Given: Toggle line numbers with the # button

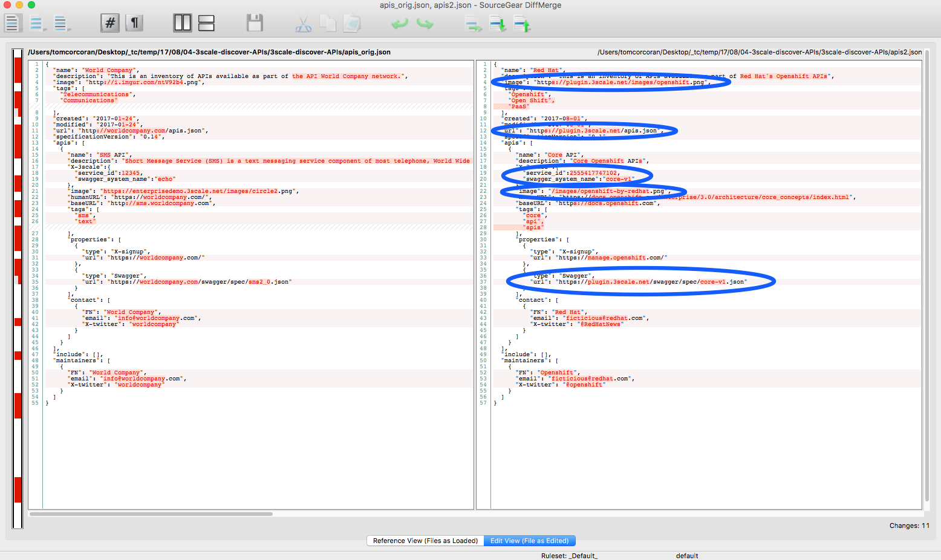Looking at the screenshot, I should [110, 23].
